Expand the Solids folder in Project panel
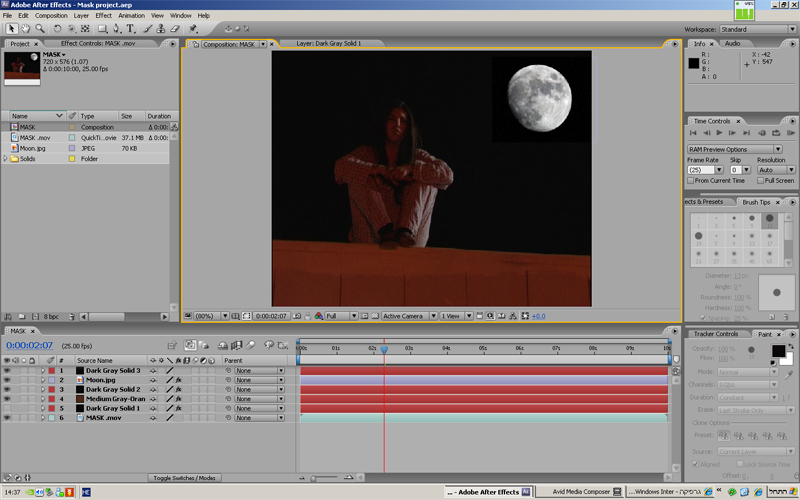The width and height of the screenshot is (800, 500). click(6, 158)
